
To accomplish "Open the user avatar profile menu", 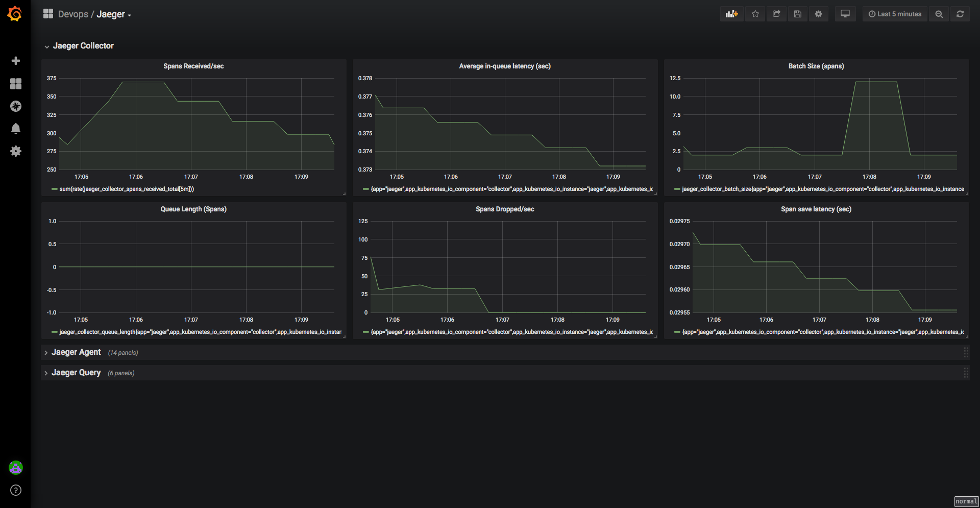I will pos(16,467).
